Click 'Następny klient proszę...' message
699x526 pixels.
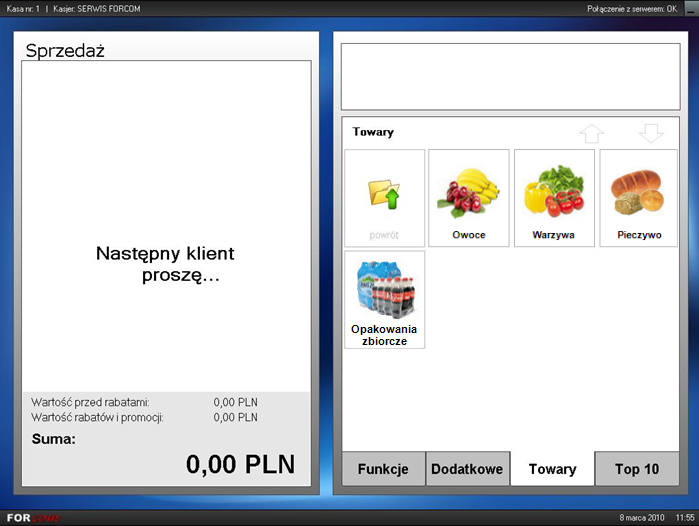165,264
